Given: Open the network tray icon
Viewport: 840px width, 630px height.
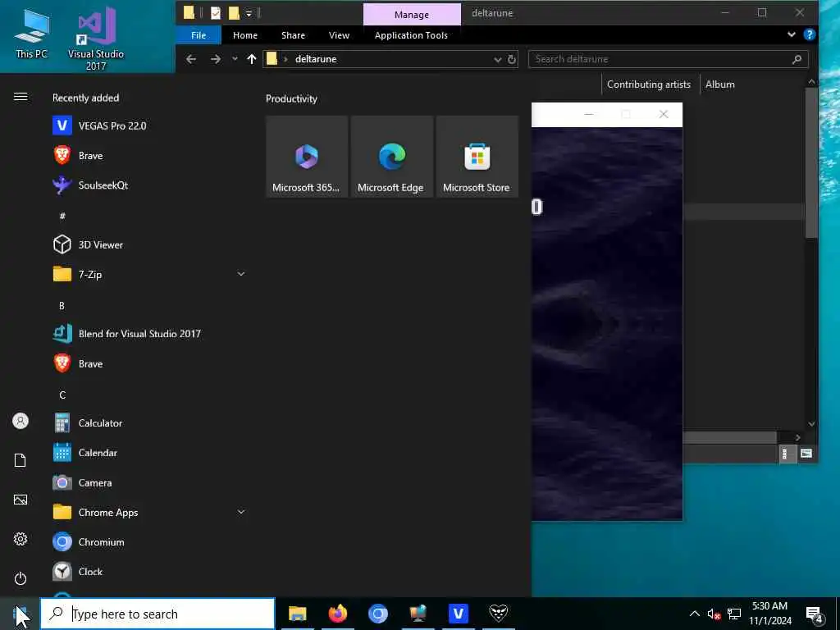Looking at the screenshot, I should point(734,614).
